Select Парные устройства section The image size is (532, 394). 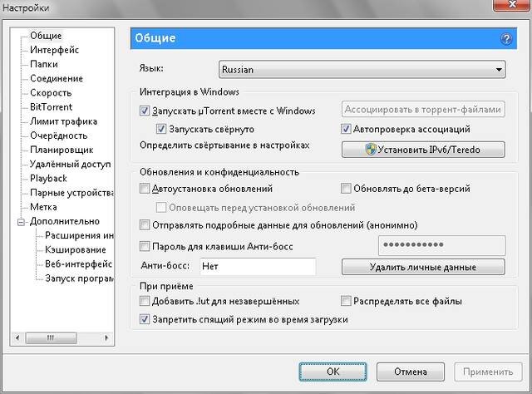coord(71,192)
